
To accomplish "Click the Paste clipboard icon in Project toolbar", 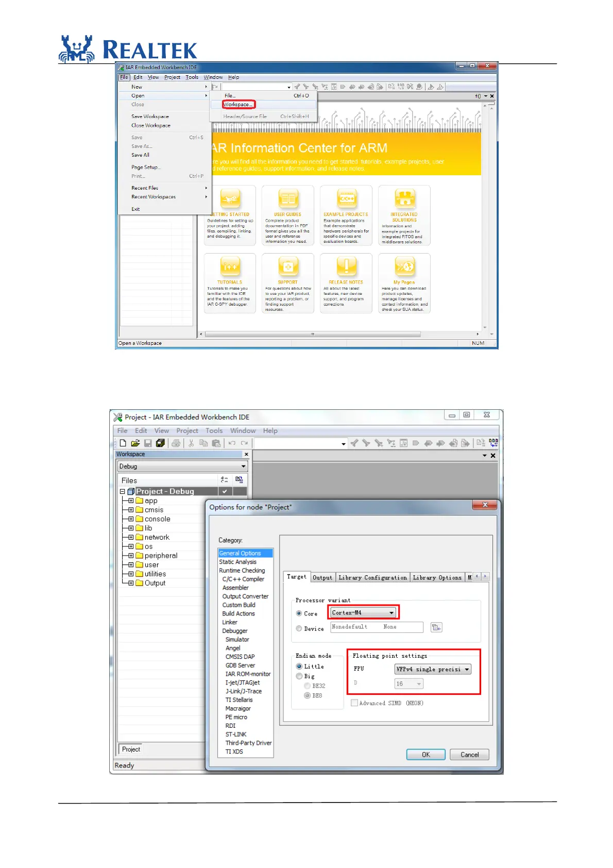I will click(216, 443).
